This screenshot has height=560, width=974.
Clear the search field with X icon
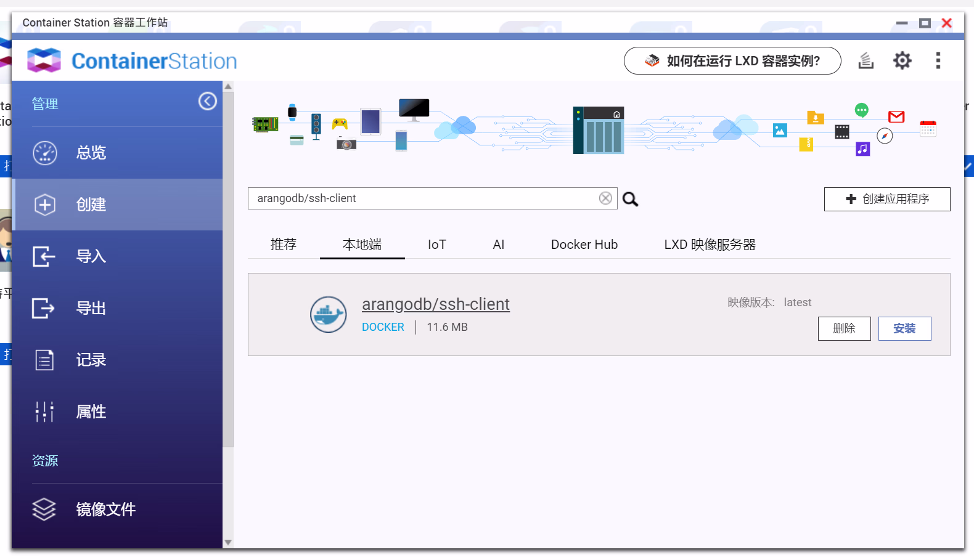coord(605,198)
